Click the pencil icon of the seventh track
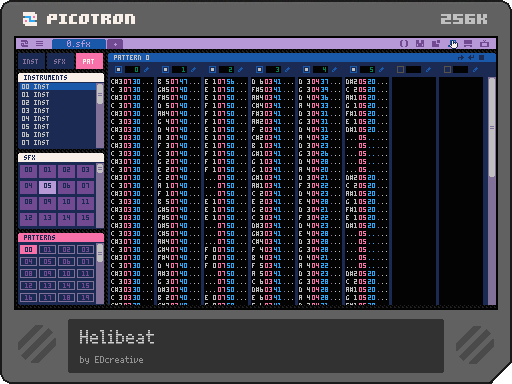 (428, 70)
